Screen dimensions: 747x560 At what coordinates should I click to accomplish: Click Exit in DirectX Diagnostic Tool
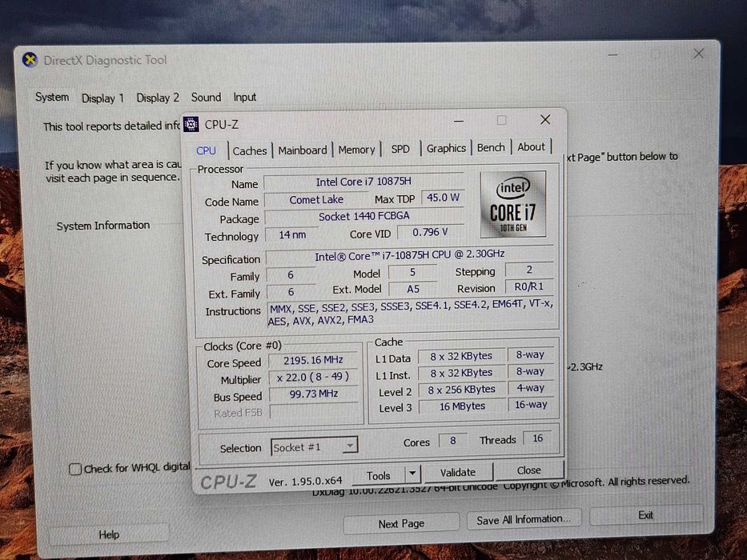[645, 515]
